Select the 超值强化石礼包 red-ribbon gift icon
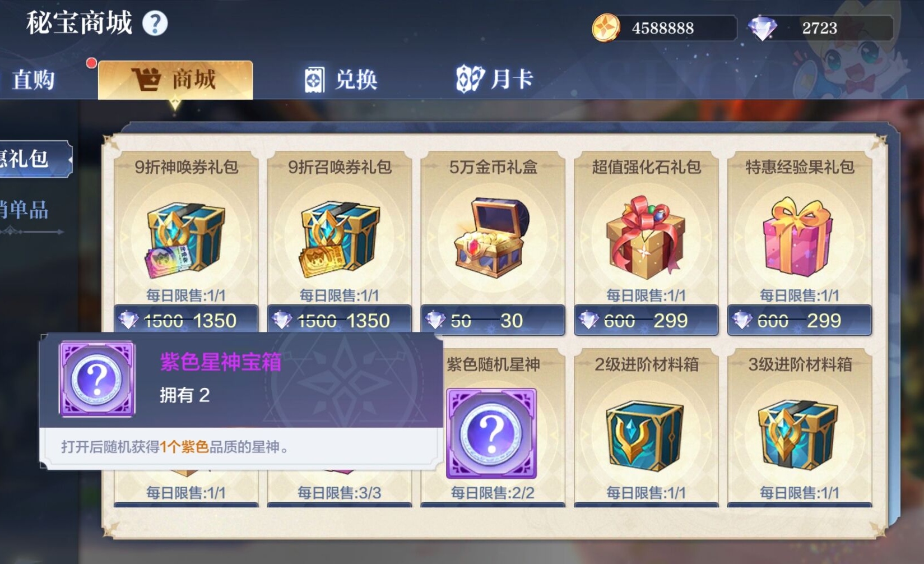The width and height of the screenshot is (924, 564). pos(646,237)
